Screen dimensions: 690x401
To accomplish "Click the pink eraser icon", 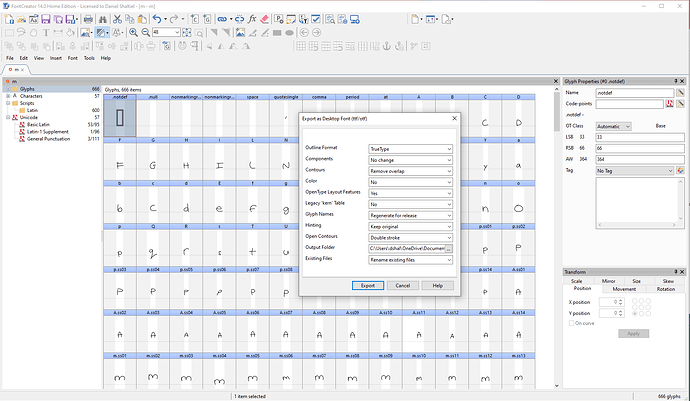I will click(264, 19).
